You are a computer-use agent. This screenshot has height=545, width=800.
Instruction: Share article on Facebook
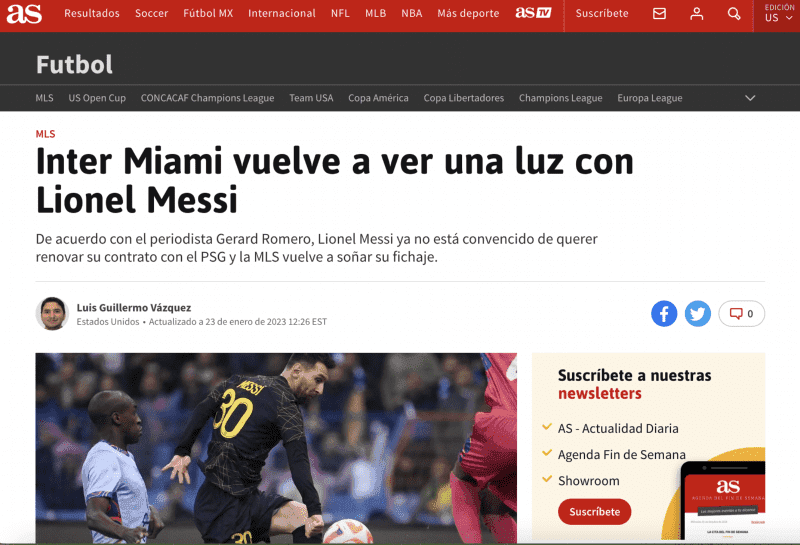tap(664, 313)
